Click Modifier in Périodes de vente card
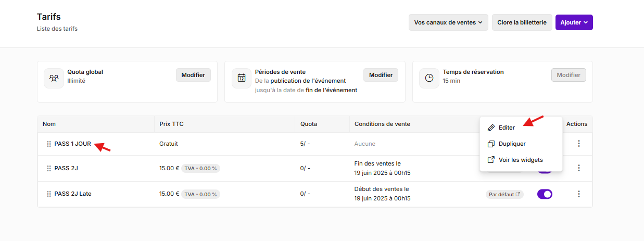644x241 pixels. tap(381, 75)
